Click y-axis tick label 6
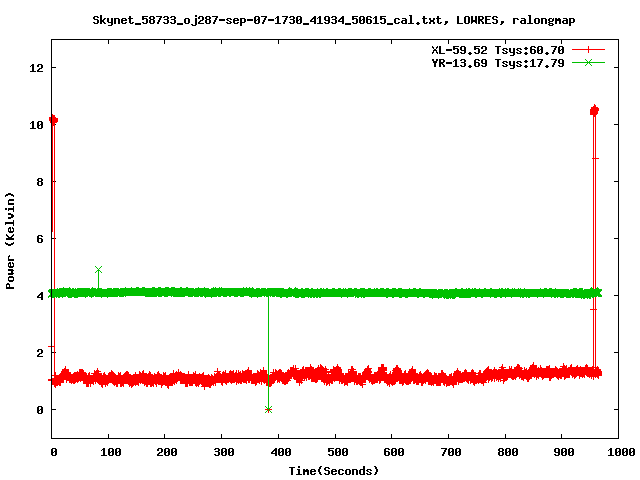 [x=40, y=239]
